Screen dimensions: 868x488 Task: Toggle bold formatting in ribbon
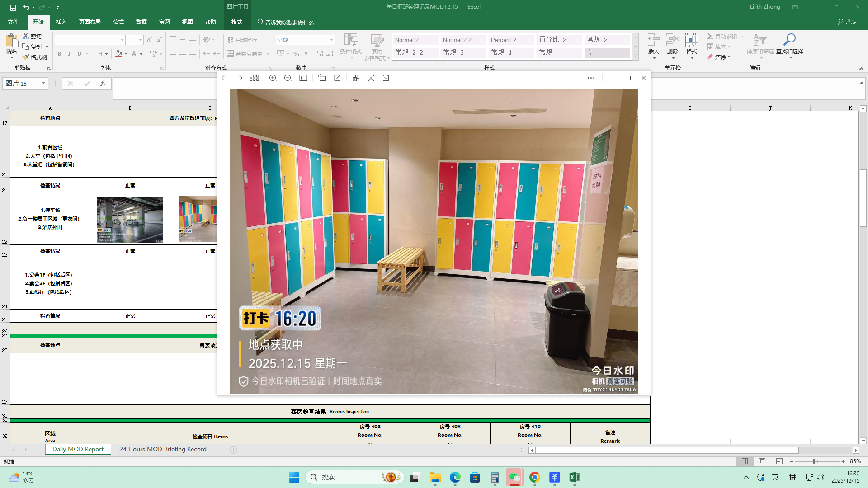[x=59, y=54]
